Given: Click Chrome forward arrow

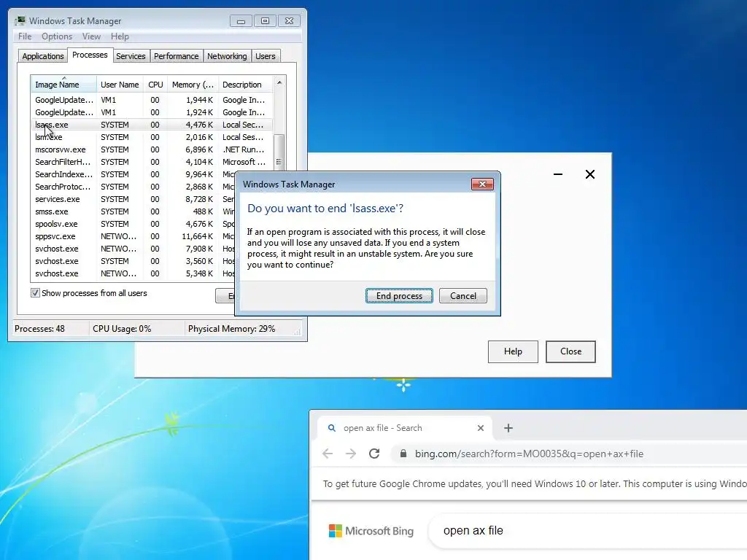Looking at the screenshot, I should tap(351, 454).
